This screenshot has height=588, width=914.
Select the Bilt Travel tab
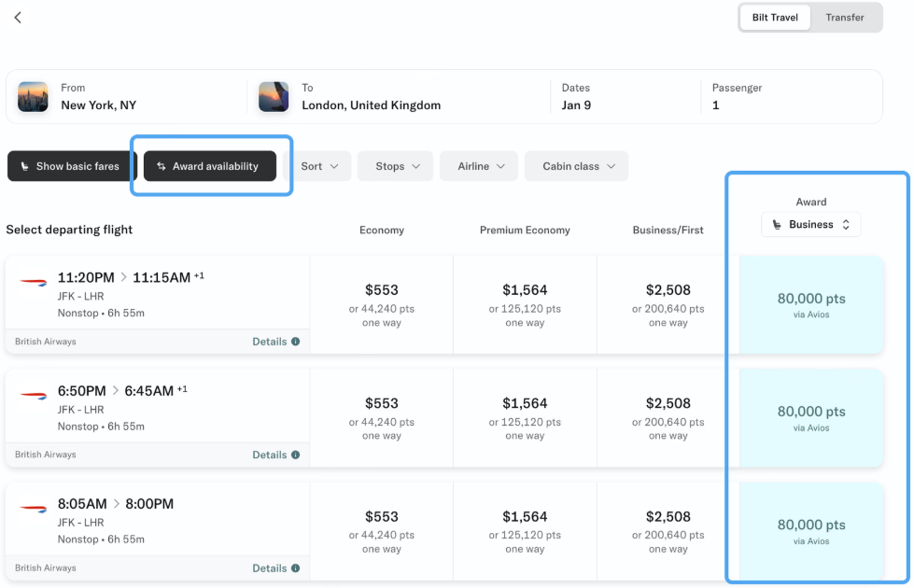coord(775,18)
